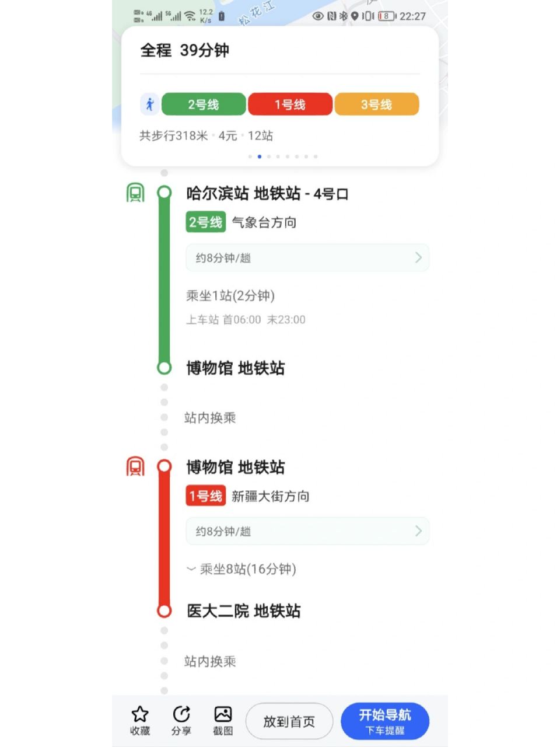The image size is (560, 747).
Task: Collapse the 乘坐8站(16分钟) section
Action: [x=191, y=569]
